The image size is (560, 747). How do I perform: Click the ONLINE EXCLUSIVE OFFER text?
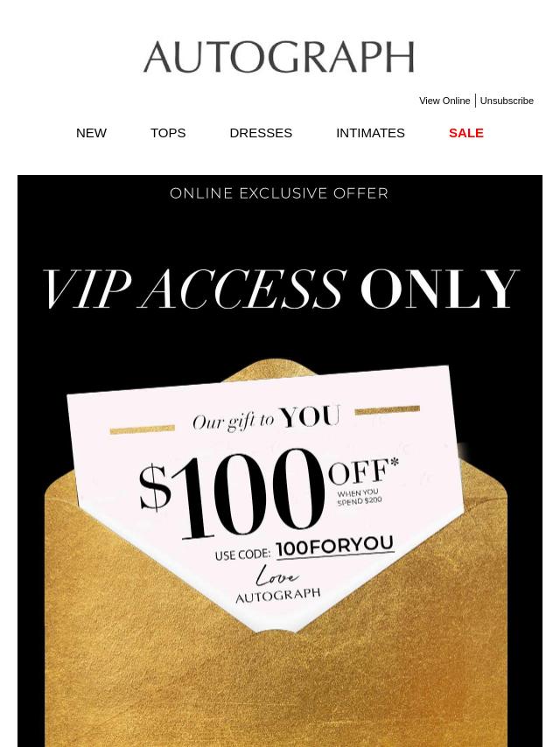[279, 193]
